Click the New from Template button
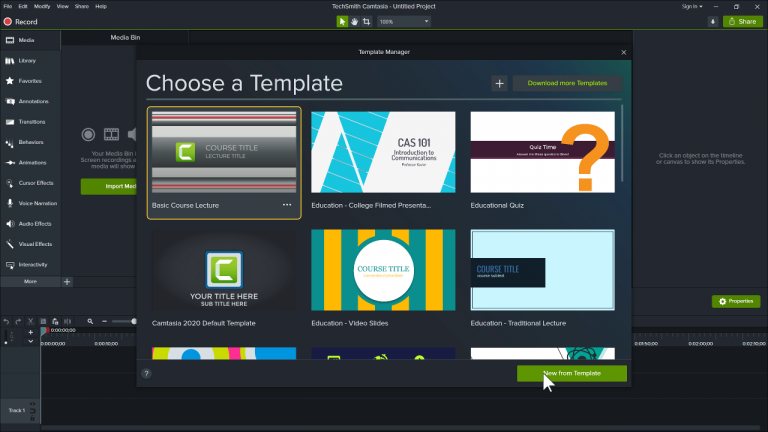 (x=572, y=373)
